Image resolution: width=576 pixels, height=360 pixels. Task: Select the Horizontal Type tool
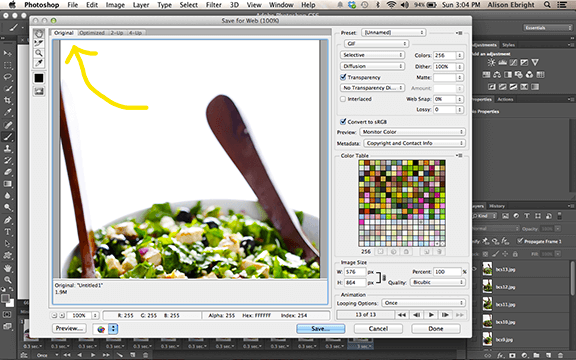(7, 232)
